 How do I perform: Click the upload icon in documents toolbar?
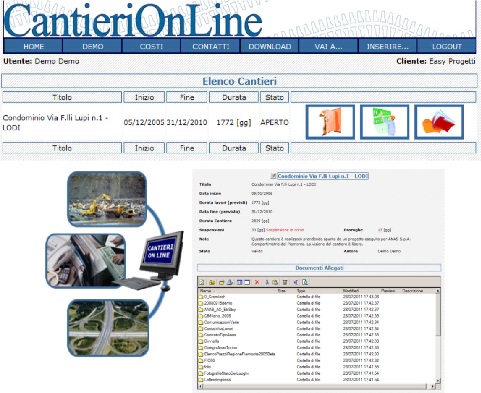pos(230,282)
